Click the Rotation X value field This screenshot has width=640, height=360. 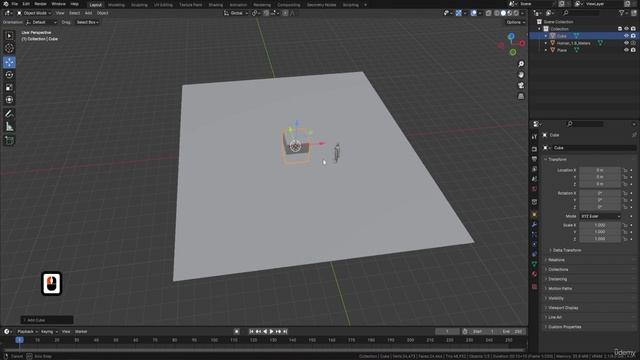coord(600,193)
